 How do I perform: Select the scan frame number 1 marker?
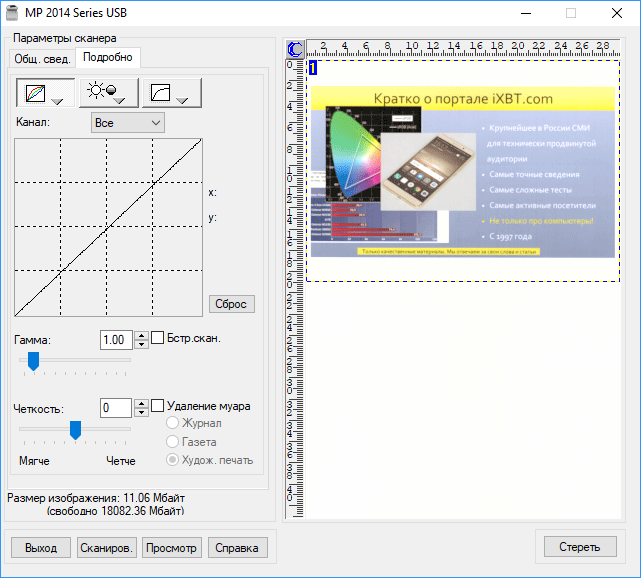point(313,68)
